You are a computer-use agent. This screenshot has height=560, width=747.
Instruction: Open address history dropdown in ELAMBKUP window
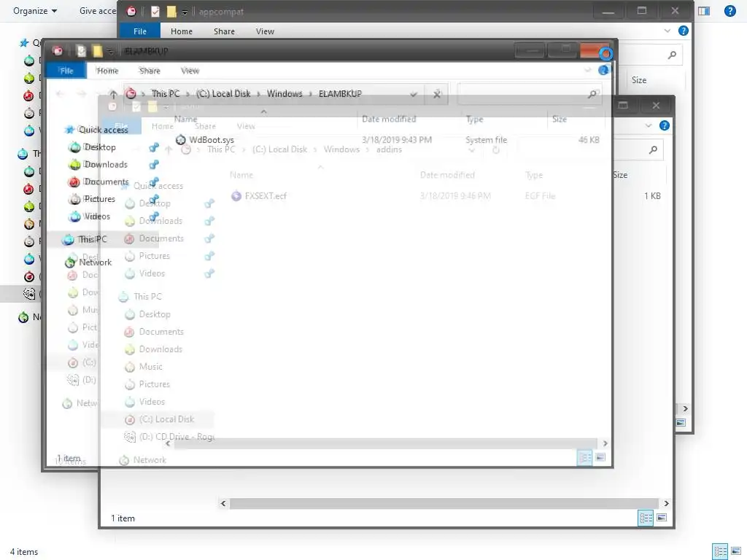(x=414, y=94)
